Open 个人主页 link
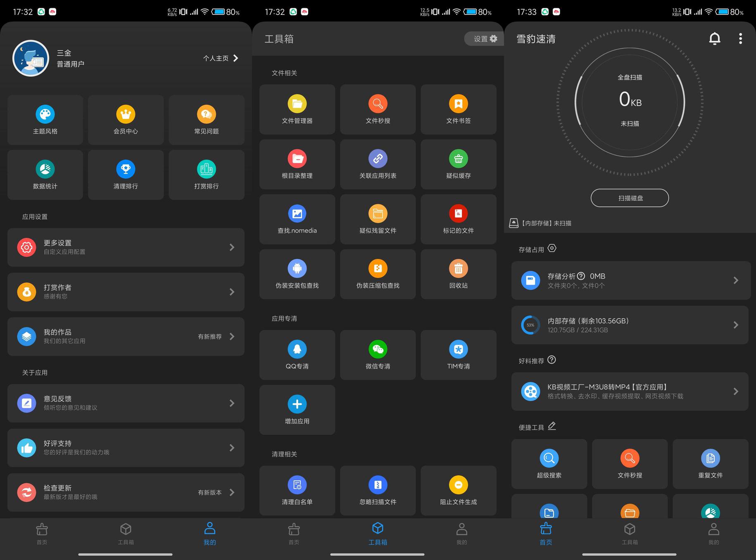 pos(221,58)
